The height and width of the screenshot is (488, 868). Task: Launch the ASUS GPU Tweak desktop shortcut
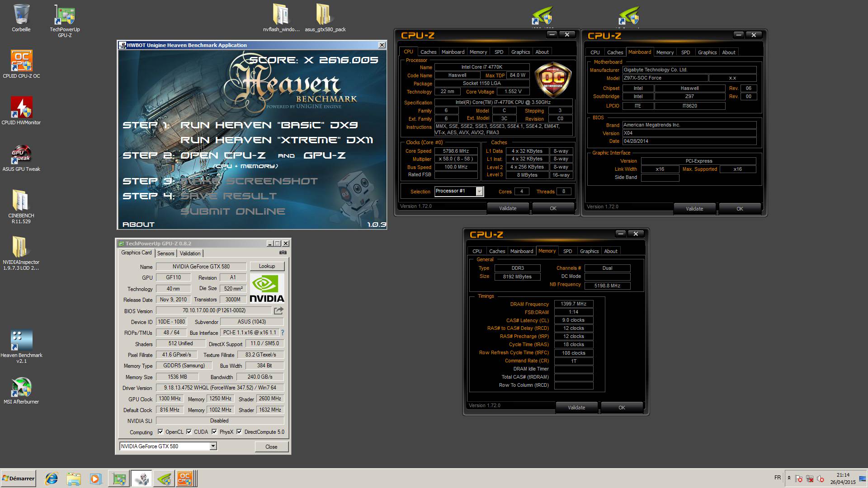[x=21, y=158]
